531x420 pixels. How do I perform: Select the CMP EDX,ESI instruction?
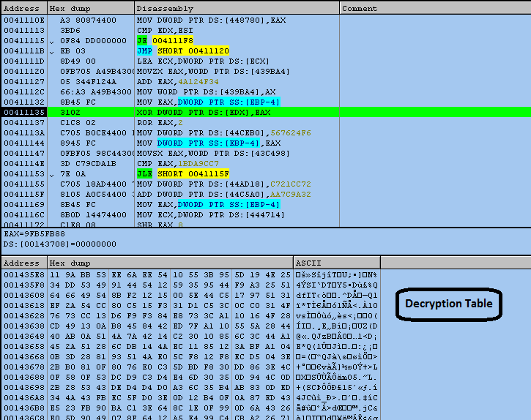click(x=165, y=31)
